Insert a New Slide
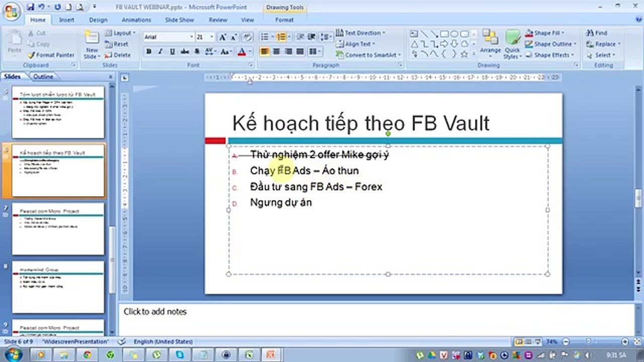The height and width of the screenshot is (362, 644). [92, 45]
